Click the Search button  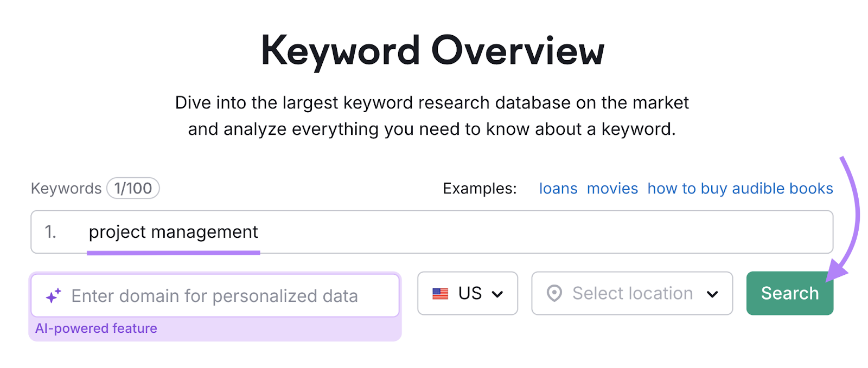pos(789,293)
